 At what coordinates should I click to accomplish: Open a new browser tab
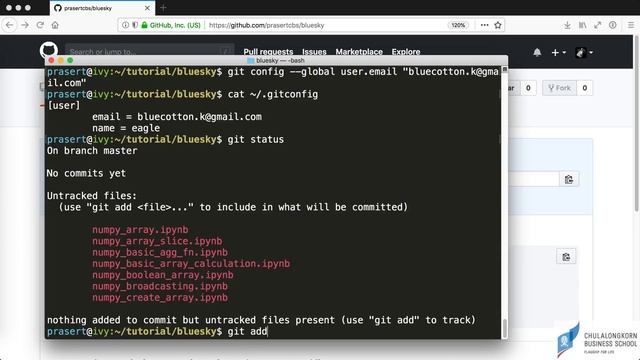tap(163, 8)
